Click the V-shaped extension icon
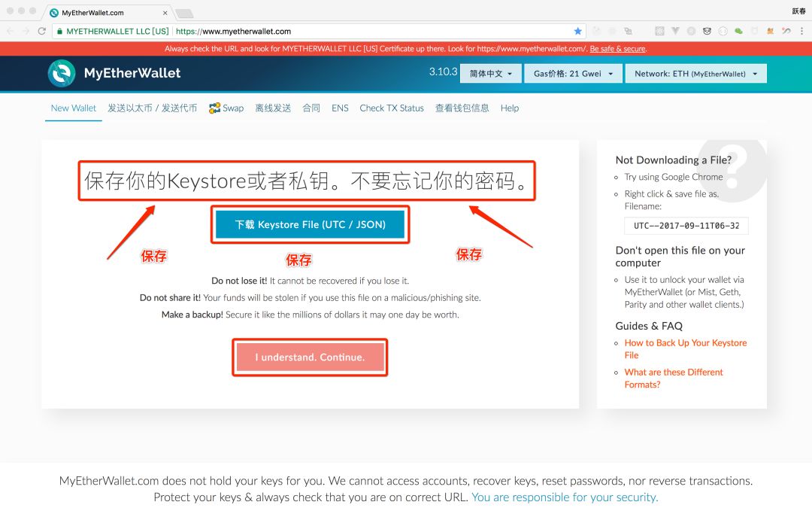The width and height of the screenshot is (812, 508). [675, 31]
